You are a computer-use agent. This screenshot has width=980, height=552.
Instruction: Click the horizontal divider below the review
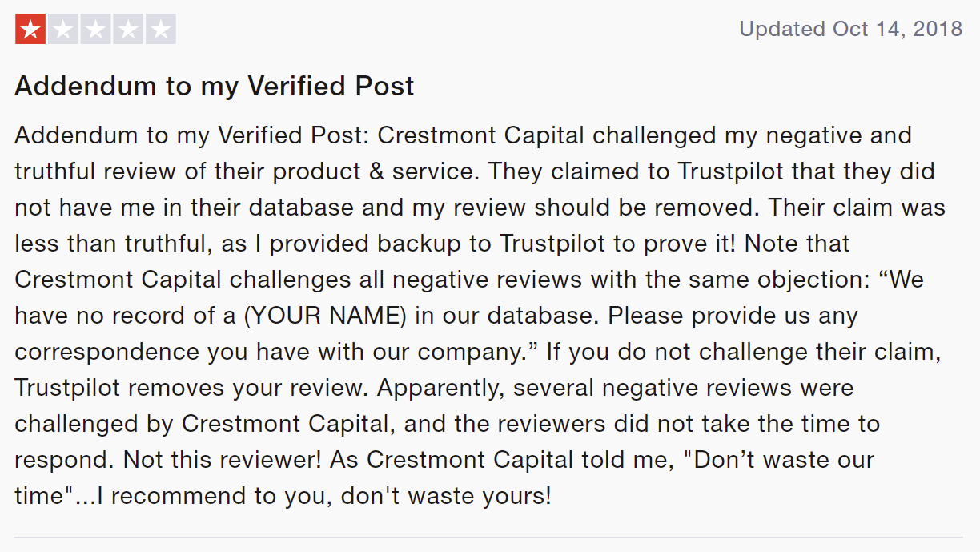tap(488, 538)
